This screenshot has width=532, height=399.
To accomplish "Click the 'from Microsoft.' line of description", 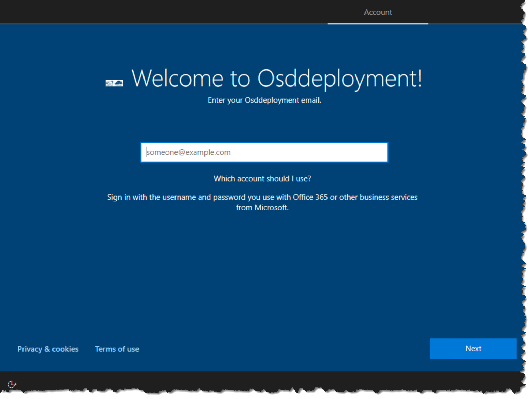I will [x=262, y=208].
